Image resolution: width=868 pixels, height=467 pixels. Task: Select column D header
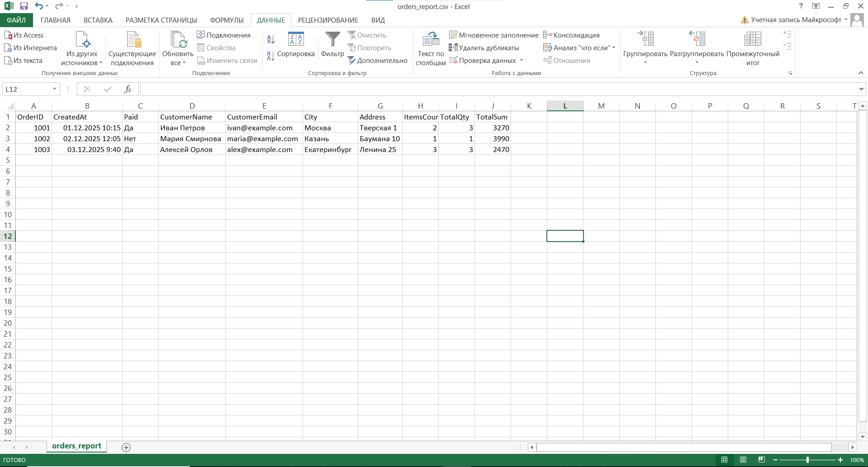click(192, 106)
